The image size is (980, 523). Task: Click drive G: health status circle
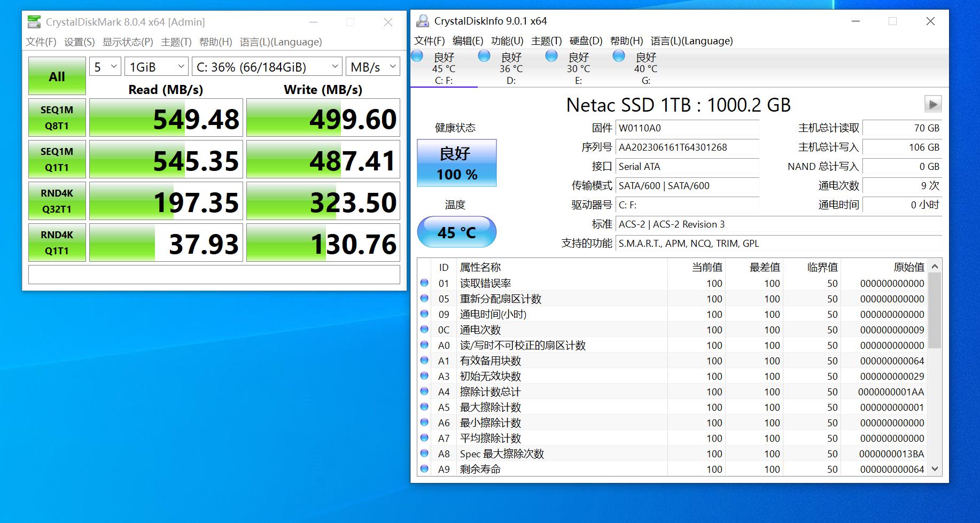click(619, 56)
